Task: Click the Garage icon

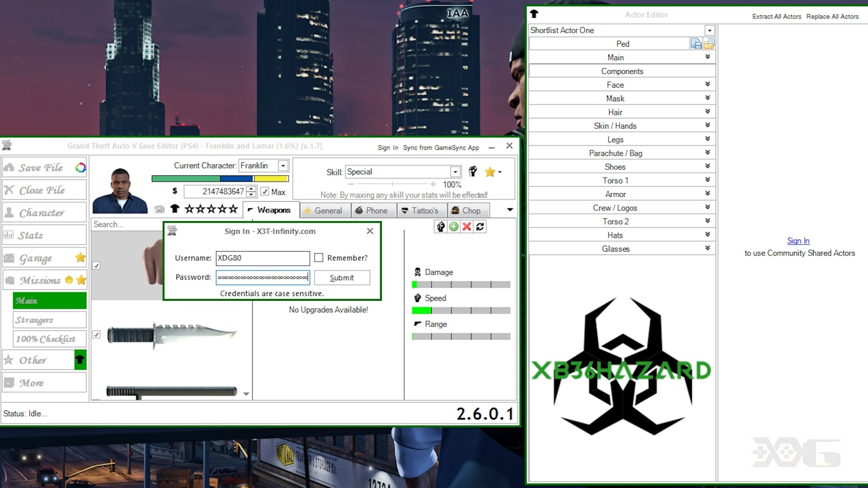Action: (x=9, y=258)
